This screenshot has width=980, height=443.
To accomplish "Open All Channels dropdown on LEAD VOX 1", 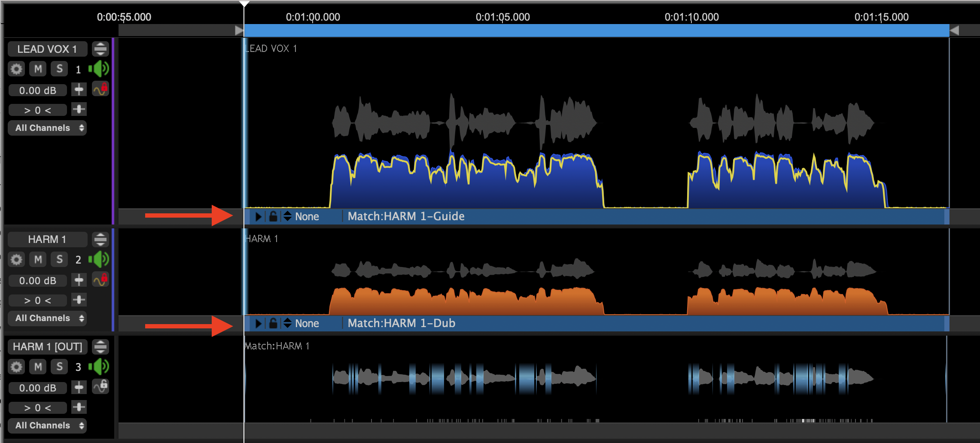I will [47, 128].
